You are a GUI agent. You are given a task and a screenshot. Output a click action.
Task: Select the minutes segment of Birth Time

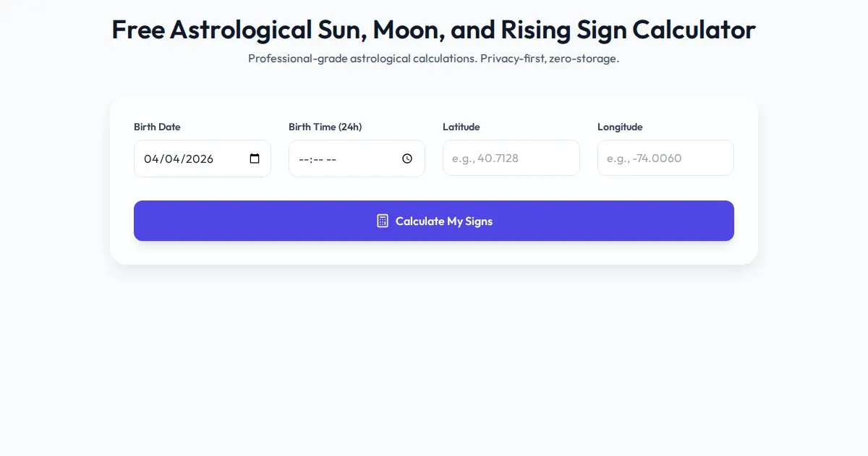(x=319, y=159)
